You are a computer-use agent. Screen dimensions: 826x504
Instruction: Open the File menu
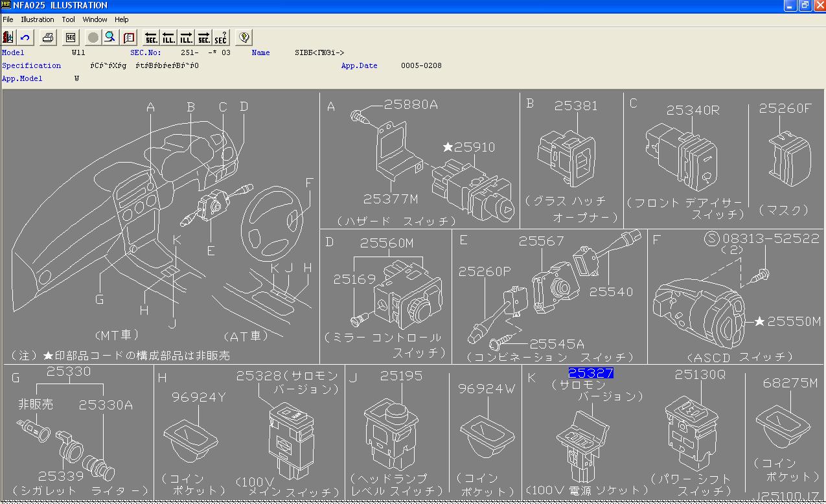click(8, 19)
